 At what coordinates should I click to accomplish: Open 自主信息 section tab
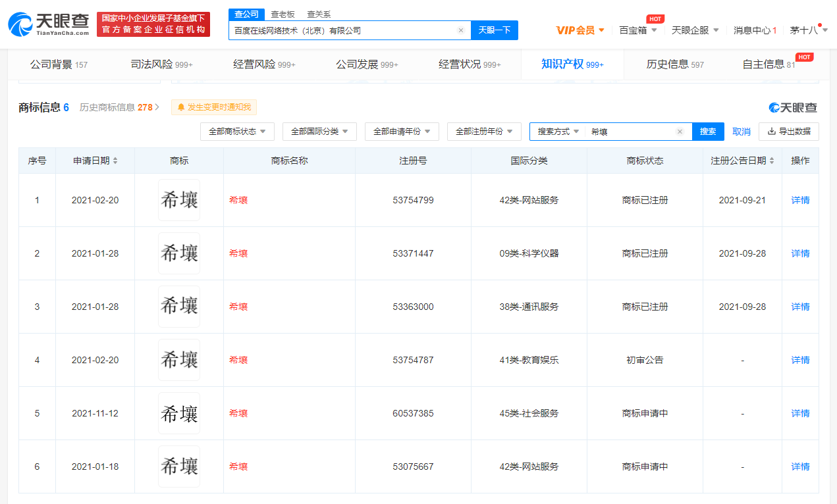769,64
